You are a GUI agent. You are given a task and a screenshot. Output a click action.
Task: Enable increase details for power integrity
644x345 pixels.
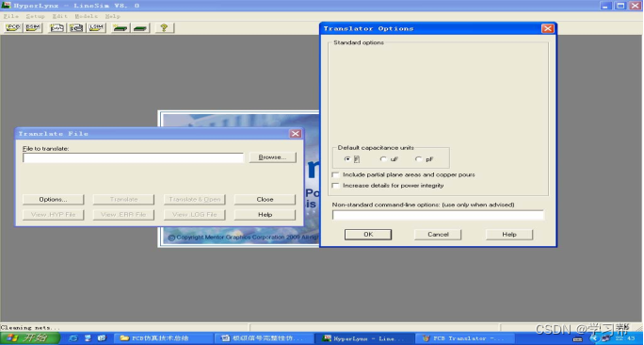[335, 186]
